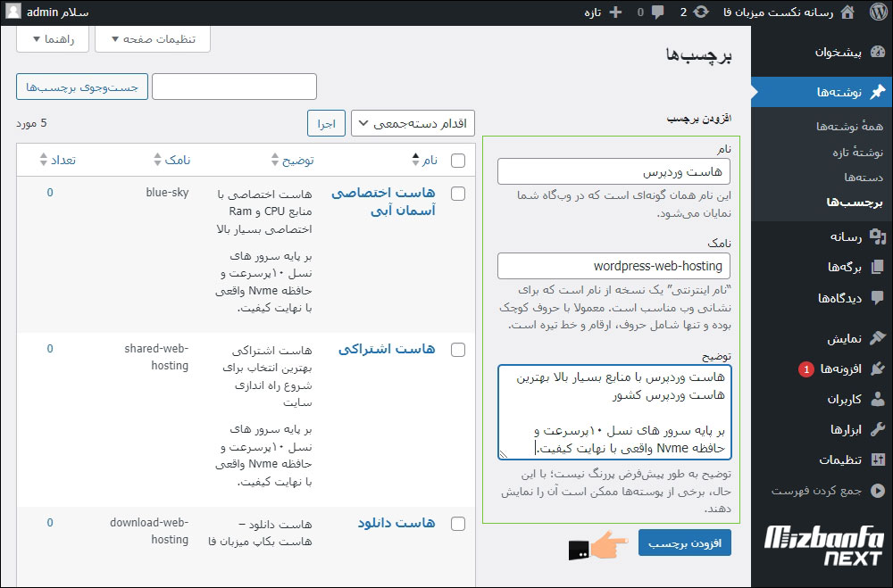
Task: Click the Users person icon
Action: (x=878, y=400)
